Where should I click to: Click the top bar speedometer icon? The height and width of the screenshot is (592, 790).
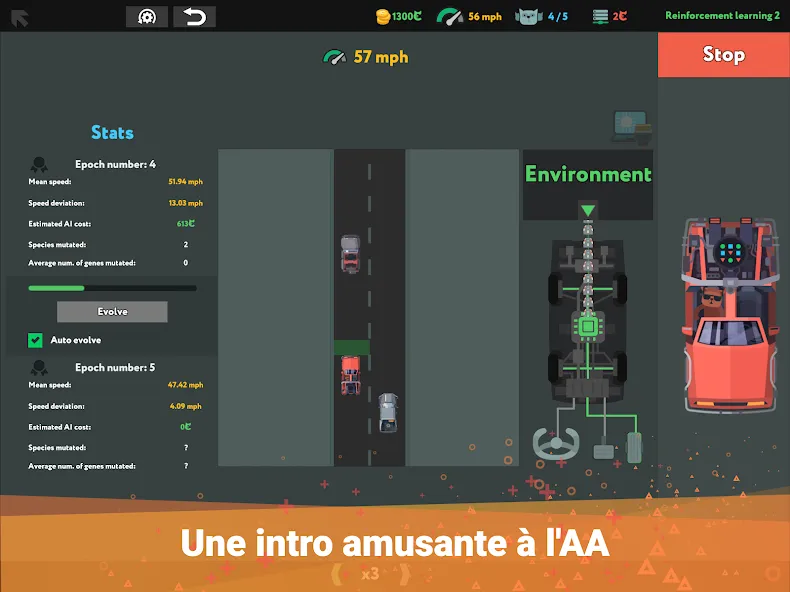click(x=449, y=17)
